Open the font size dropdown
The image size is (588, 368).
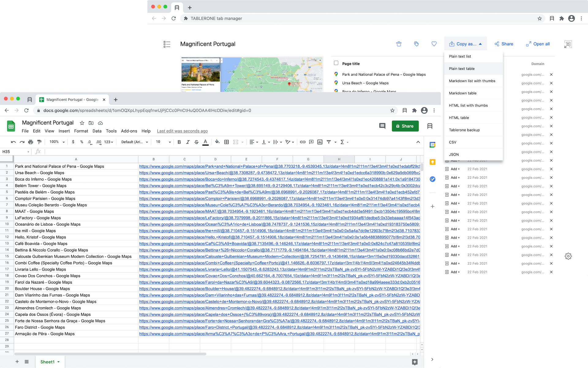point(164,142)
